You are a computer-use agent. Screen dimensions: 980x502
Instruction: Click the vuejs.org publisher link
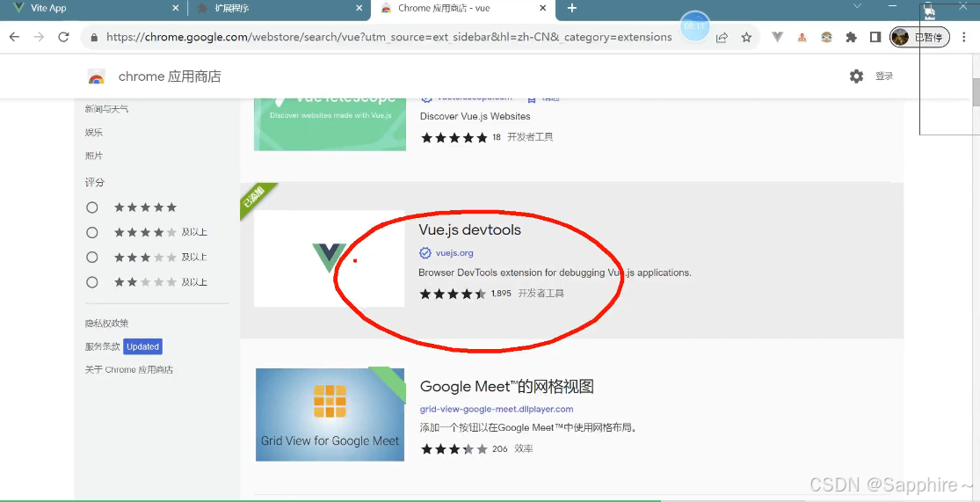tap(454, 253)
